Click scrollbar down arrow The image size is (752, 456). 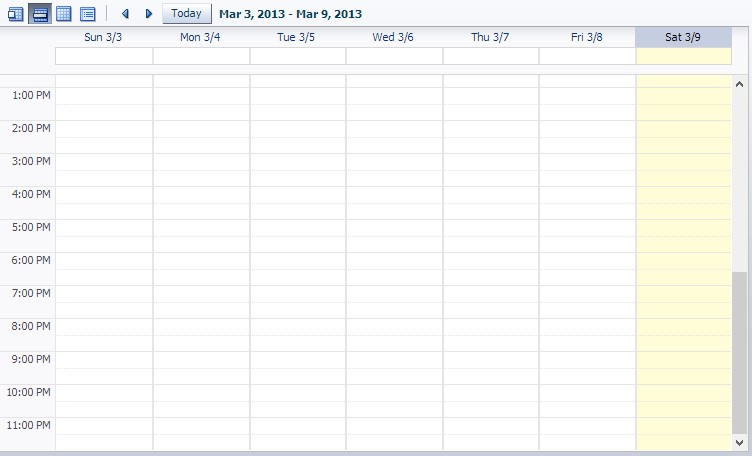[x=740, y=443]
